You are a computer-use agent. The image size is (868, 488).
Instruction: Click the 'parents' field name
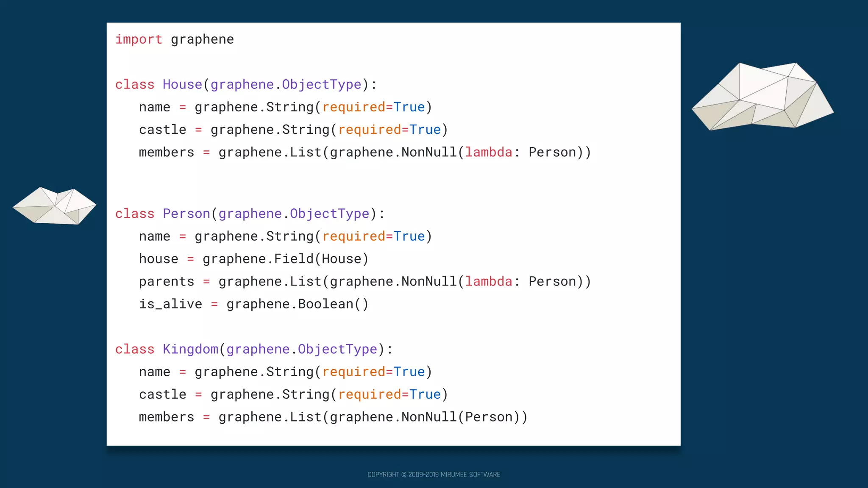coord(167,282)
